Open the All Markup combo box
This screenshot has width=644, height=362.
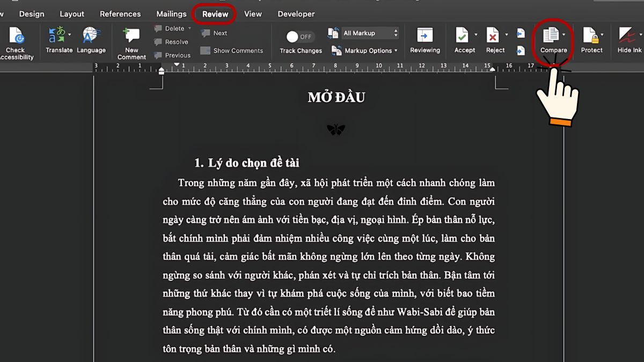tap(370, 33)
